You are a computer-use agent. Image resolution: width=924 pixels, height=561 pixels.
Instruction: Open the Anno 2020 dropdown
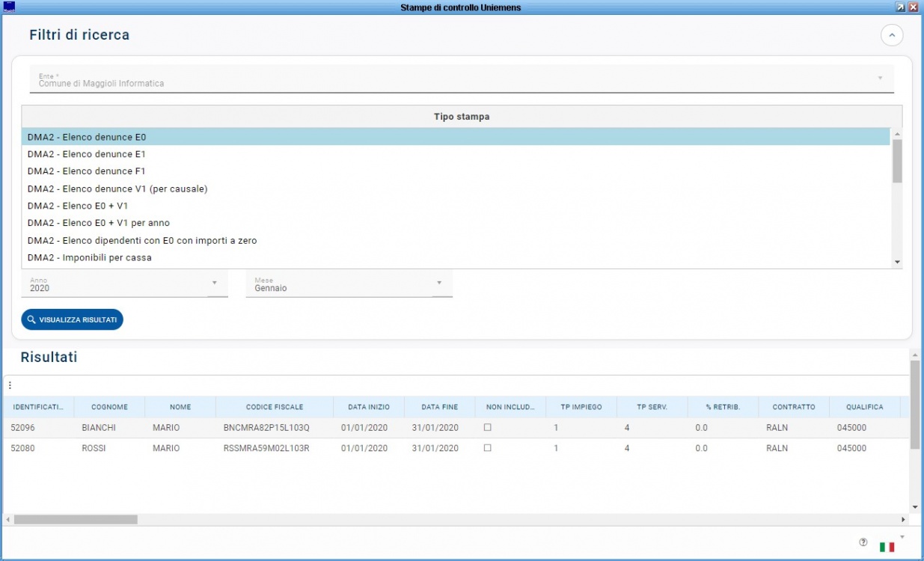click(214, 283)
